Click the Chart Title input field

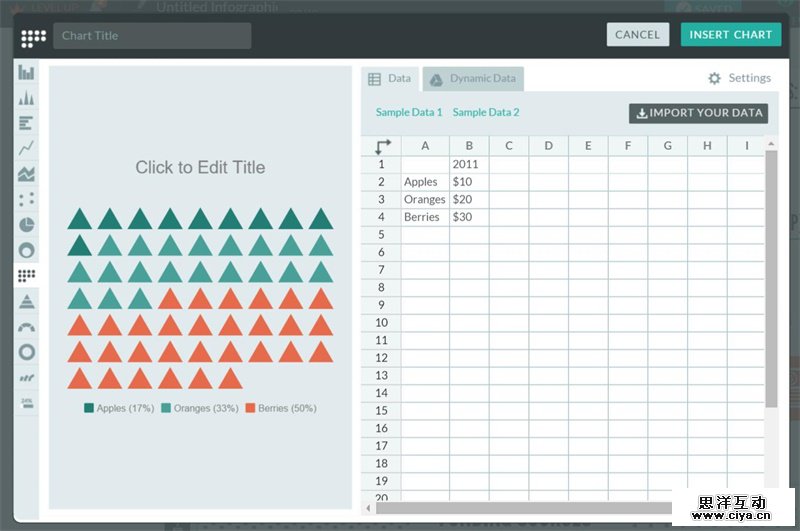(152, 36)
